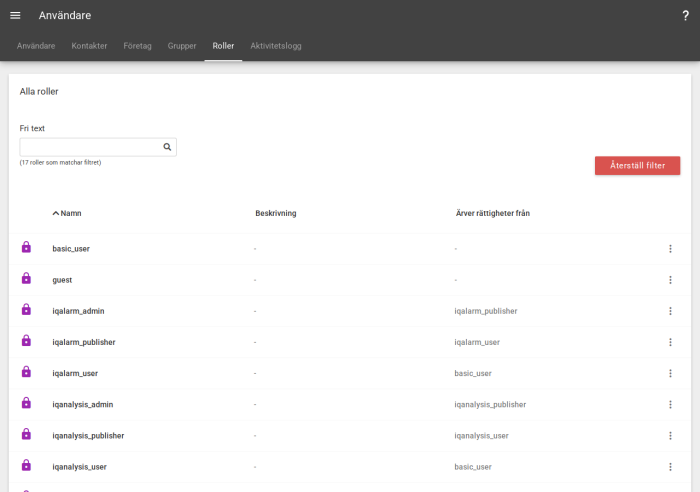
Task: Select the iqalarm_publisher role name
Action: click(x=84, y=342)
